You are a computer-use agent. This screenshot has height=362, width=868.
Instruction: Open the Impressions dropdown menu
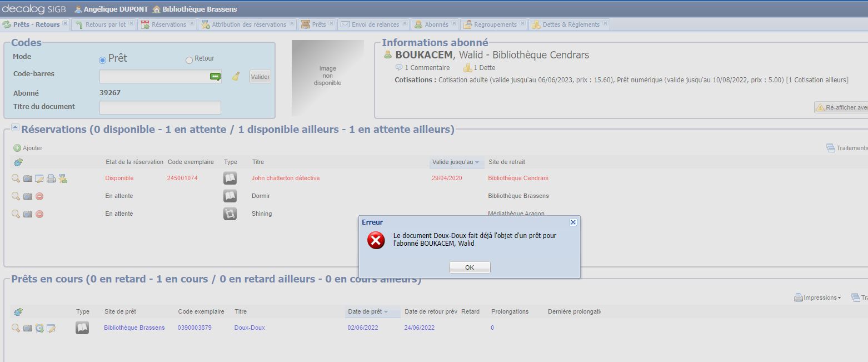pyautogui.click(x=817, y=298)
